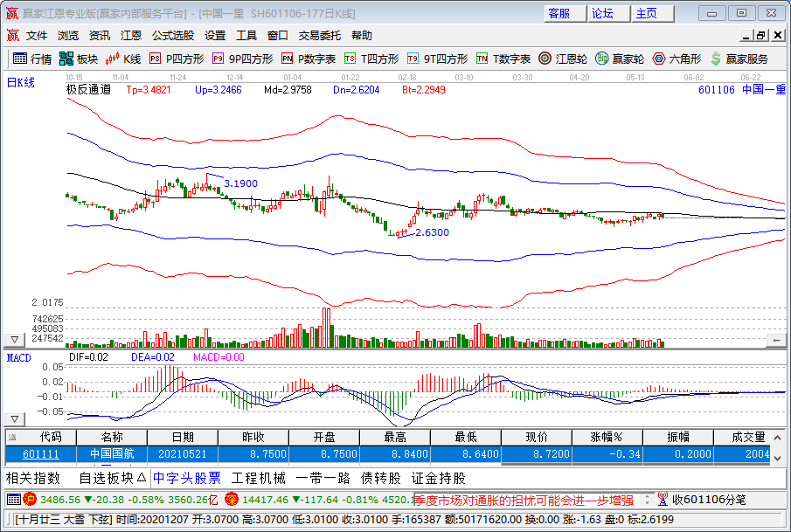The height and width of the screenshot is (532, 791).
Task: Open the 交易委托 menu
Action: click(319, 35)
